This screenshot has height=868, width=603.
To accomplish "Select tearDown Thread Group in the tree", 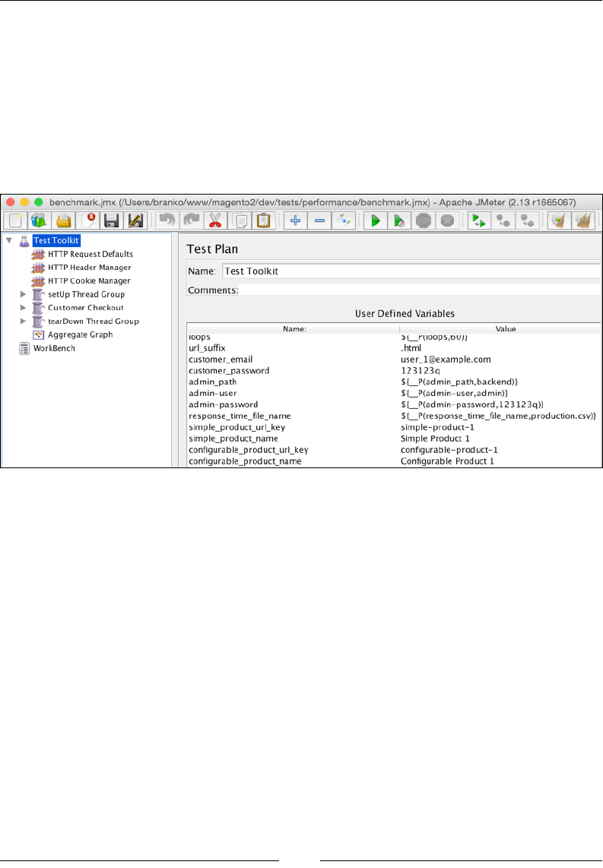I will (93, 321).
